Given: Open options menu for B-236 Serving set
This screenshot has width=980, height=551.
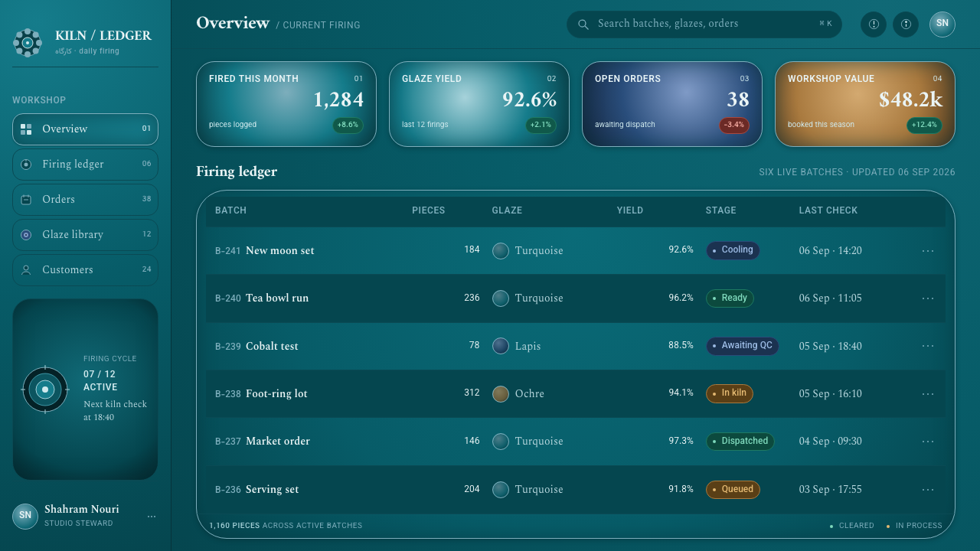Looking at the screenshot, I should coord(928,490).
